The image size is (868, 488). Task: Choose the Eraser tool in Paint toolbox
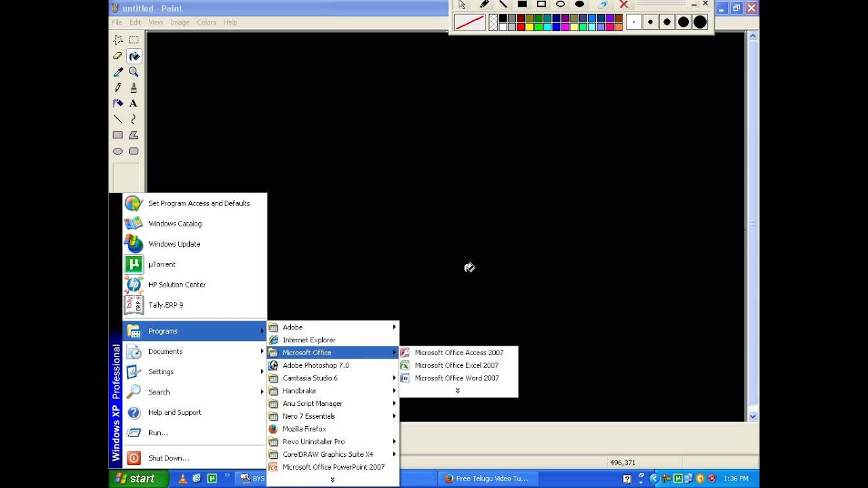tap(118, 56)
